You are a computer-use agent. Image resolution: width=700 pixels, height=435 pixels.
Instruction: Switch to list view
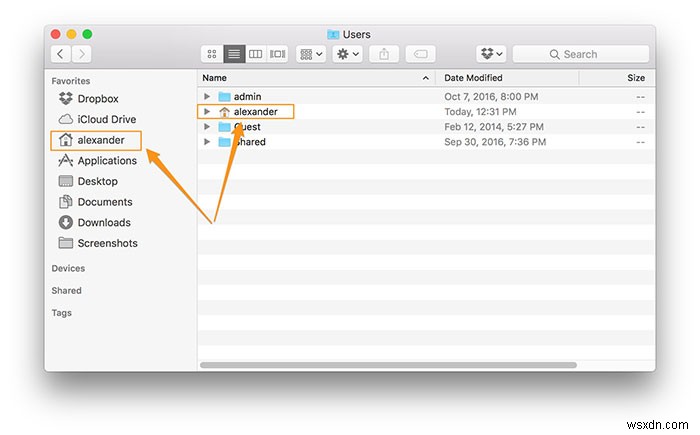pos(234,54)
